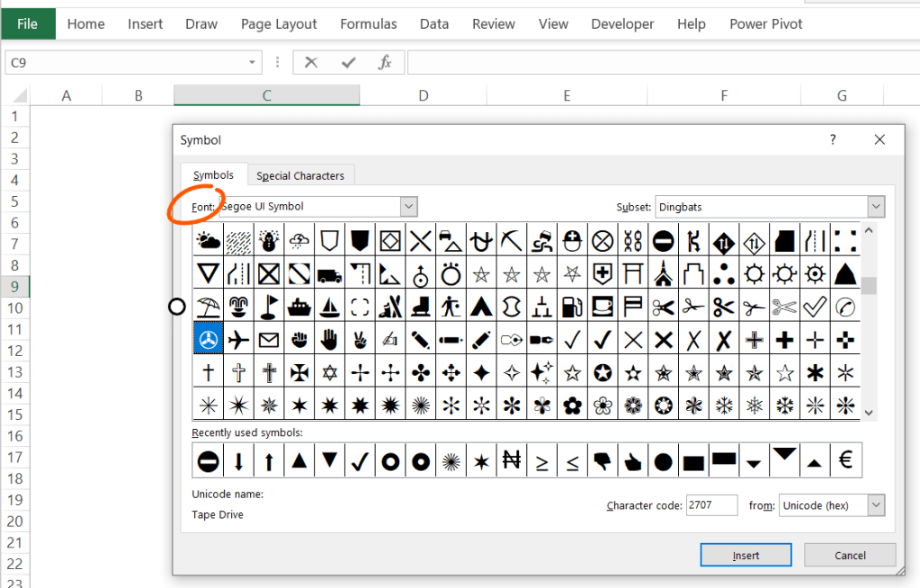Select the envelope symbol in the grid

tap(269, 340)
